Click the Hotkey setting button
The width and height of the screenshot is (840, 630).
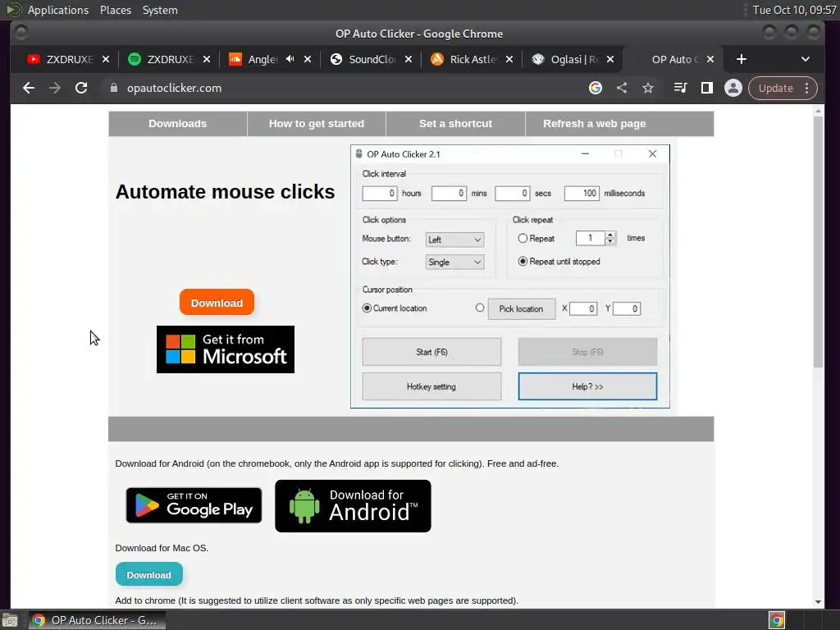[431, 386]
